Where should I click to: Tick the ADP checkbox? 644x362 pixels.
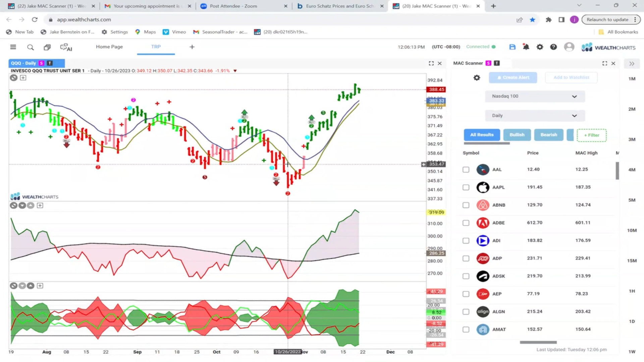466,258
